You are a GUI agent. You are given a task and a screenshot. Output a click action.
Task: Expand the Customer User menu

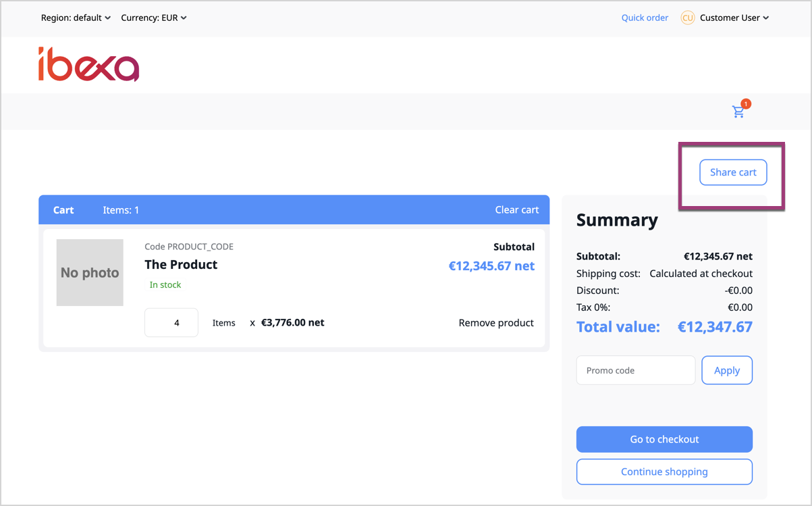point(734,18)
